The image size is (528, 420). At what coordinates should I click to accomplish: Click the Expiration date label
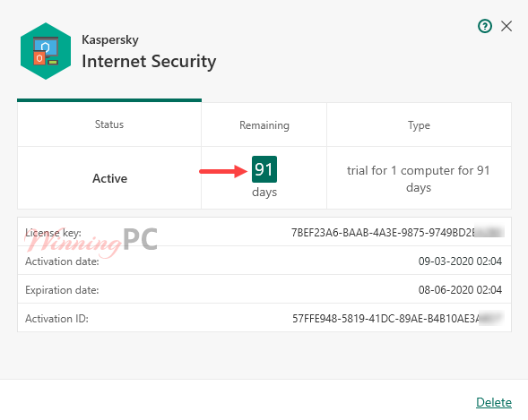click(62, 290)
